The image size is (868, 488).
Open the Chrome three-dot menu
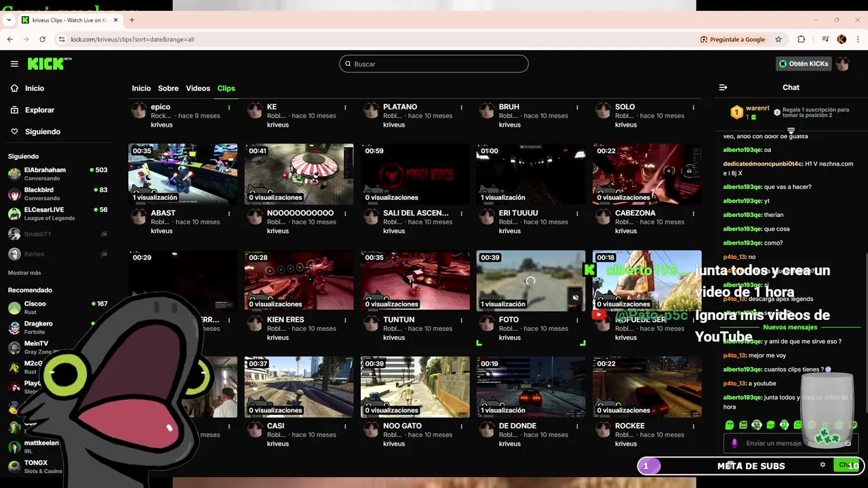pyautogui.click(x=858, y=39)
